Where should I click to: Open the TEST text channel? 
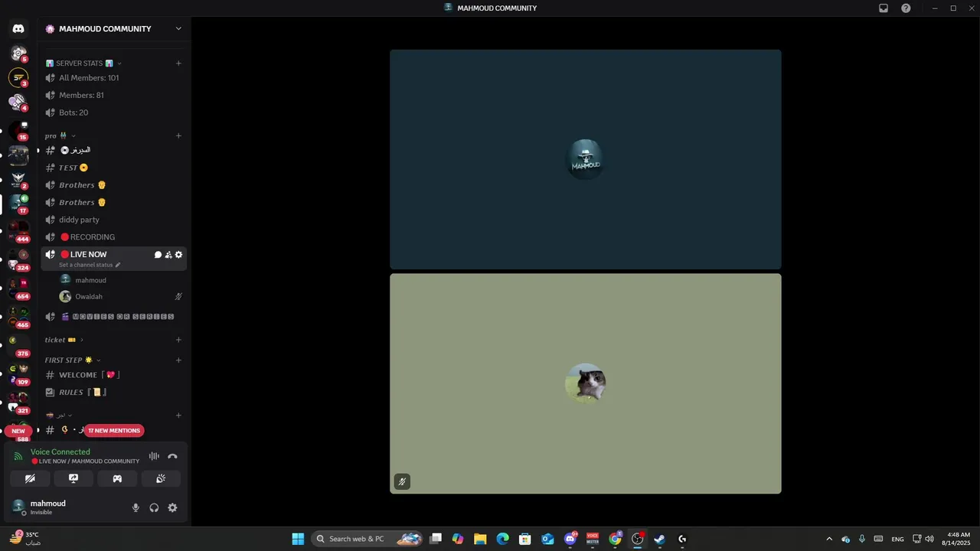coord(113,168)
